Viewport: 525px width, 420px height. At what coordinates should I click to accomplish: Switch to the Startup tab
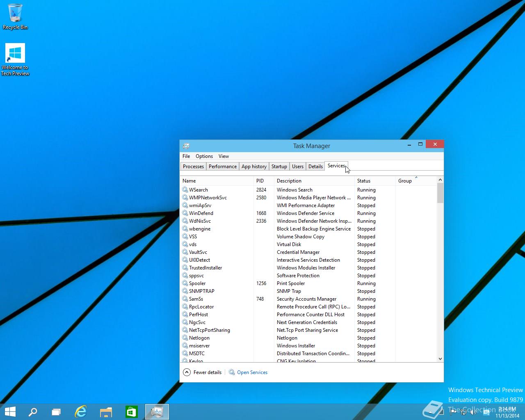click(x=279, y=166)
